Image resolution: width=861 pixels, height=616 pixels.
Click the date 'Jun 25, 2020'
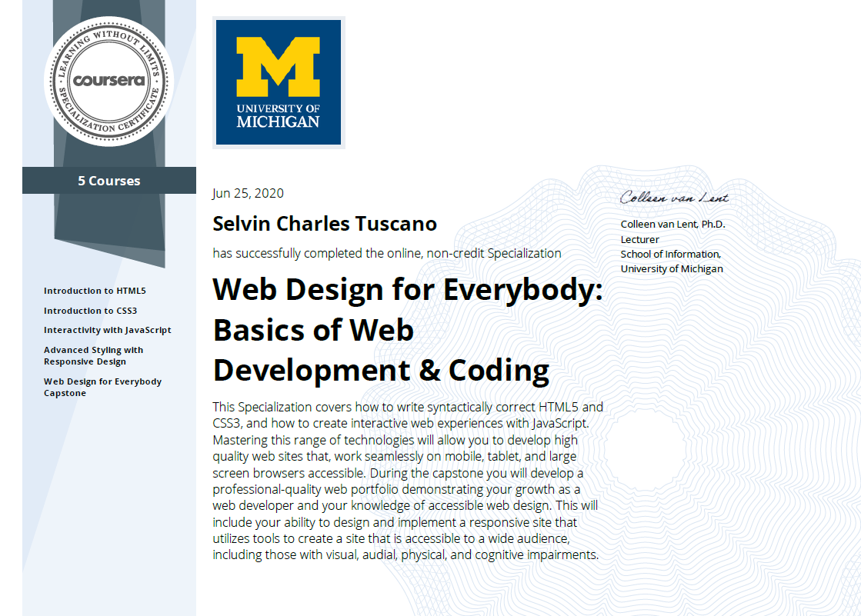tap(249, 193)
